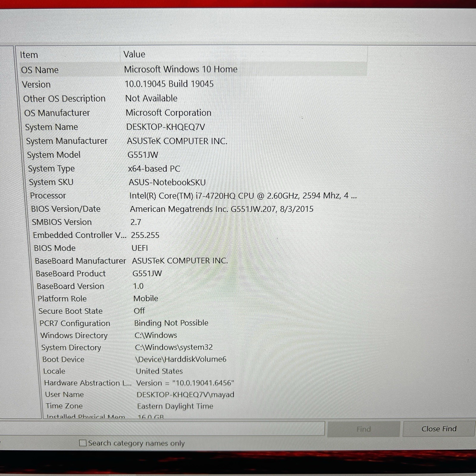Click the DESKTOP-KHQEQ7V system name value
476x476 pixels.
[166, 127]
